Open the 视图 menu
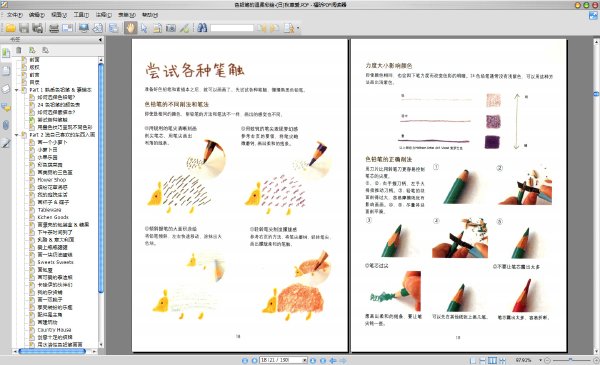600x365 pixels. tap(59, 15)
